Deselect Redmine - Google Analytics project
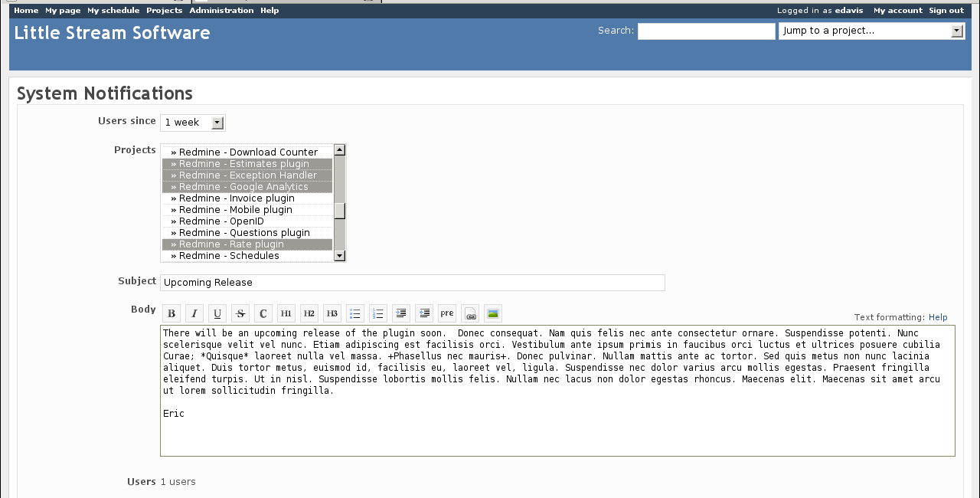The image size is (980, 498). [247, 187]
